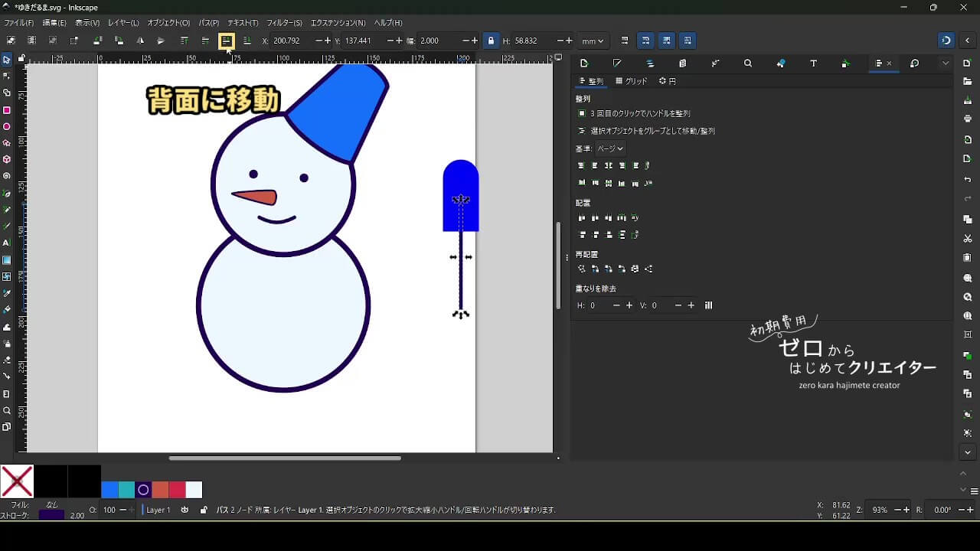Click the Print icon in the command bar

(968, 119)
